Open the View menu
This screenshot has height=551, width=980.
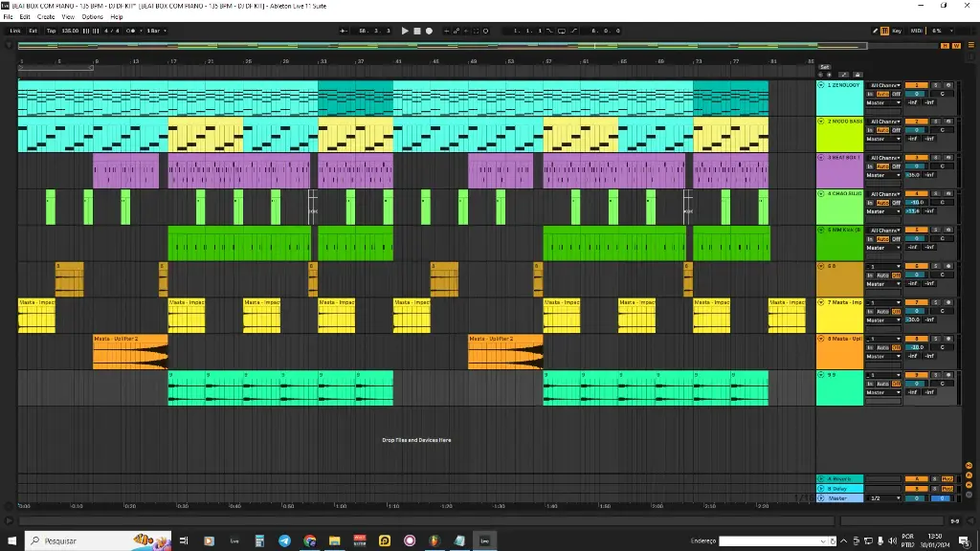tap(68, 17)
